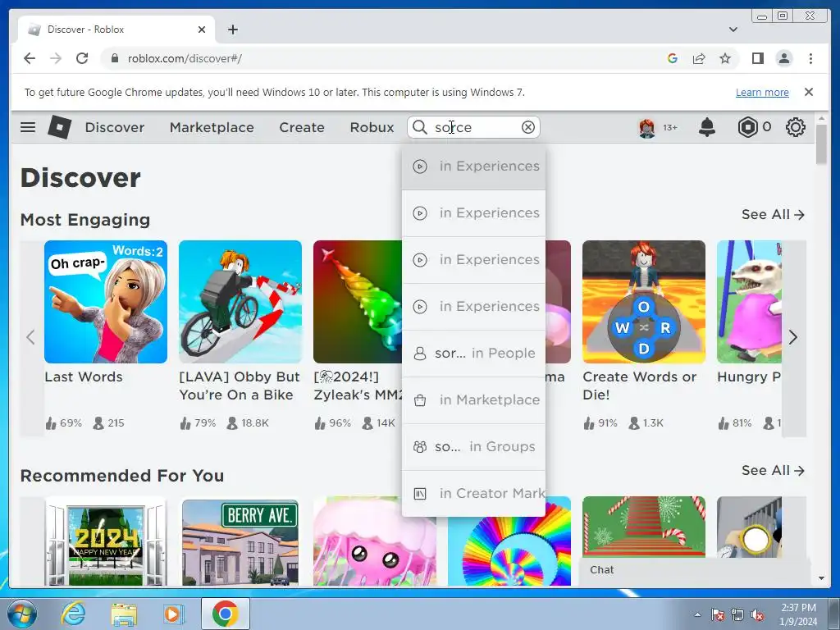Viewport: 840px width, 630px height.
Task: Open the tab search dropdown
Action: 733,30
